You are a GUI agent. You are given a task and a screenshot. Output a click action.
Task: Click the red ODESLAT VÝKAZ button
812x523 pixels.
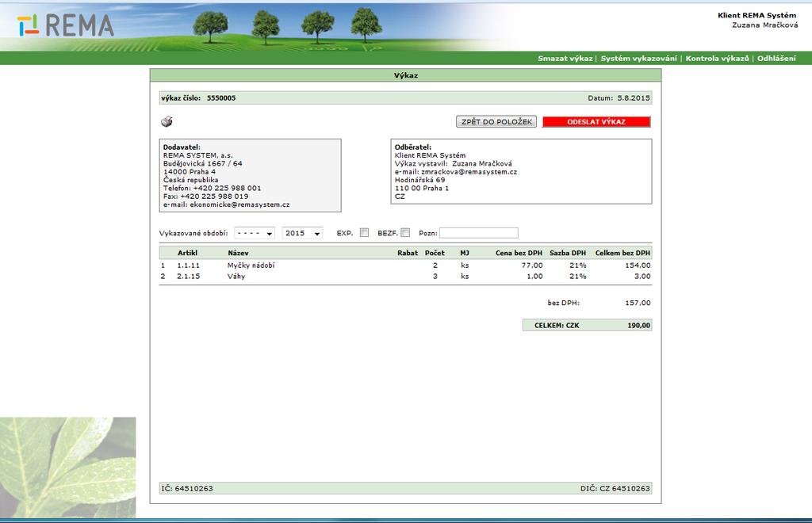point(596,121)
